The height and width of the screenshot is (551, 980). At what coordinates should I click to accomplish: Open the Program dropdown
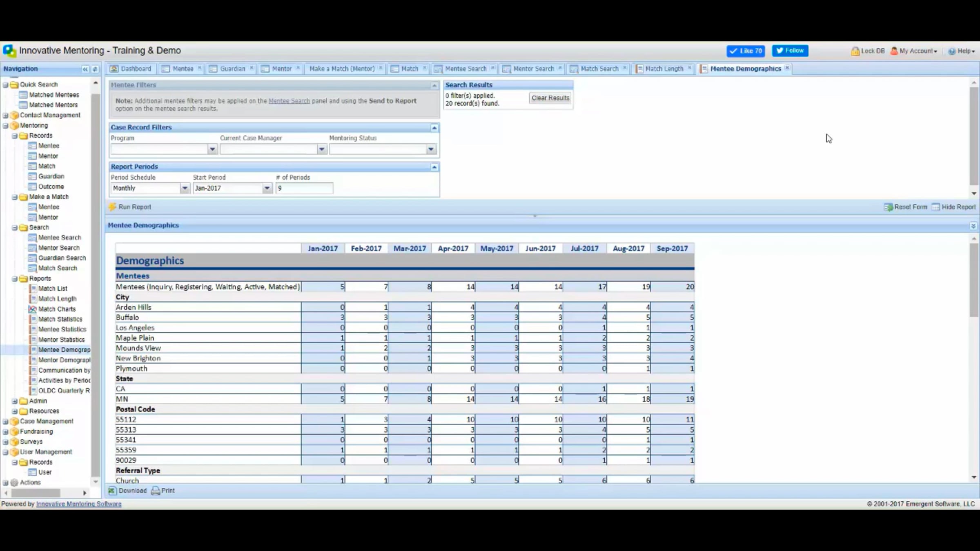pyautogui.click(x=212, y=149)
